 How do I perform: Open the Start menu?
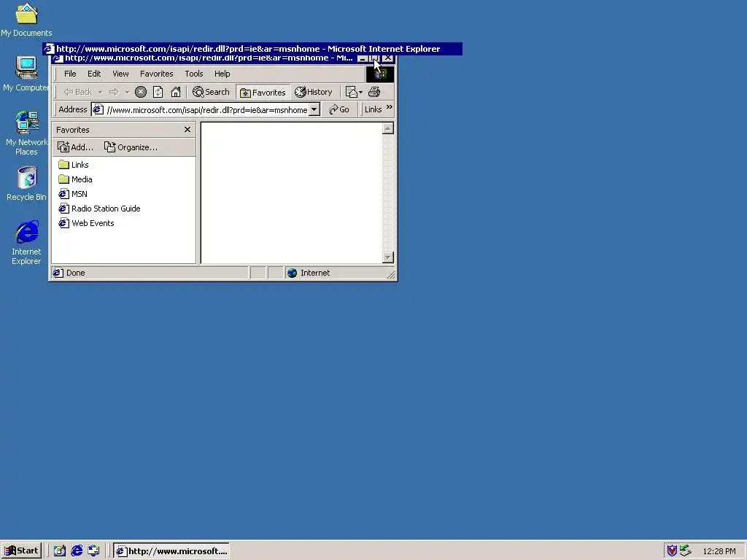[21, 551]
